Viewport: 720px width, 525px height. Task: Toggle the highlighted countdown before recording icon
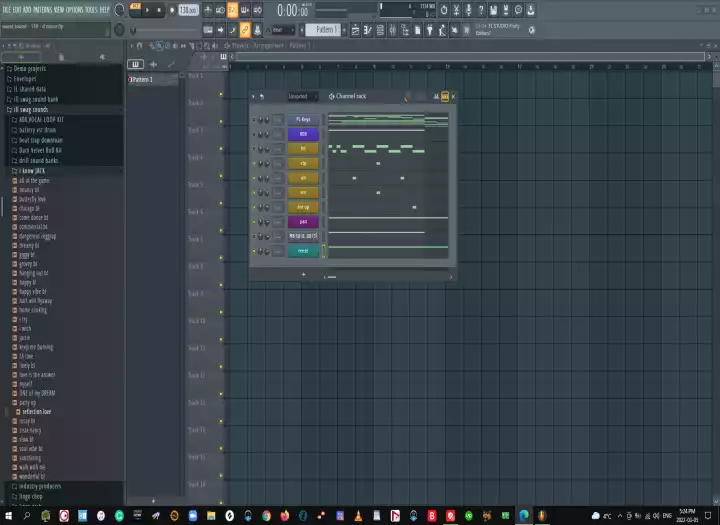coord(233,10)
